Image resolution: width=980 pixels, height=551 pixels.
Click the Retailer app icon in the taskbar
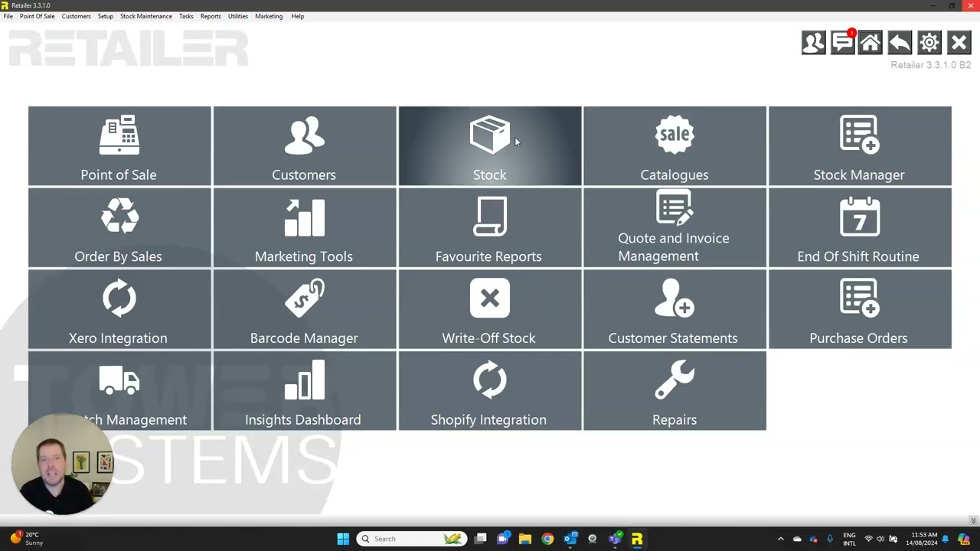637,539
